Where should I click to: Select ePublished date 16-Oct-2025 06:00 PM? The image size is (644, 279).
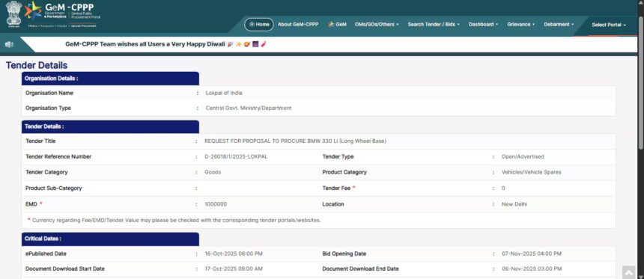pyautogui.click(x=234, y=254)
